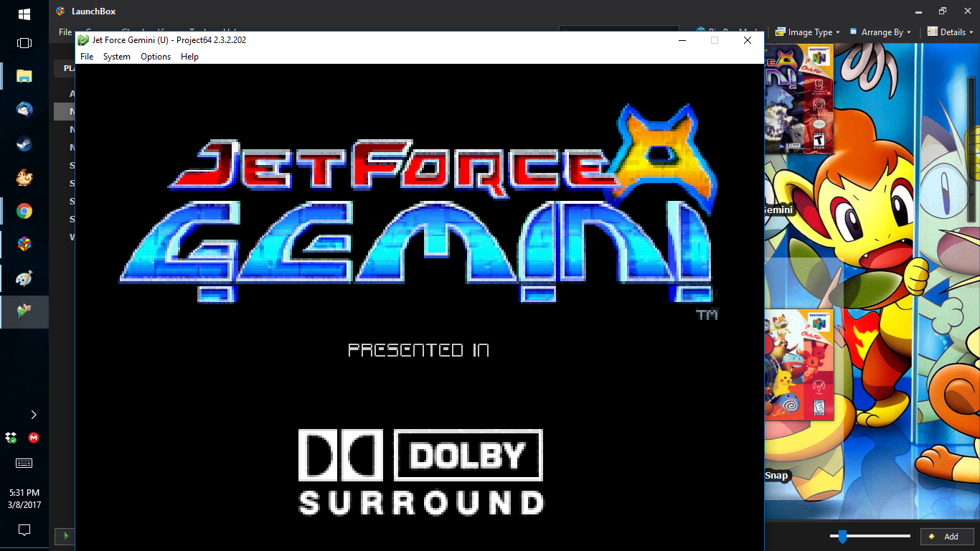Select the Jet Force Gemini box art
Screen dimensions: 980x551
point(798,99)
